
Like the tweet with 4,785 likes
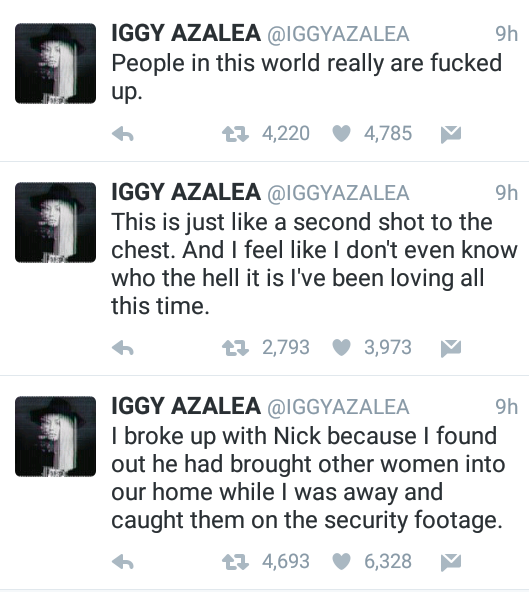(x=341, y=134)
